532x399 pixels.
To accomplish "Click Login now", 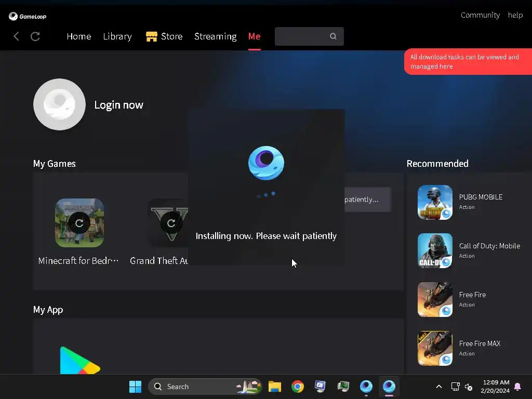I will [x=119, y=105].
